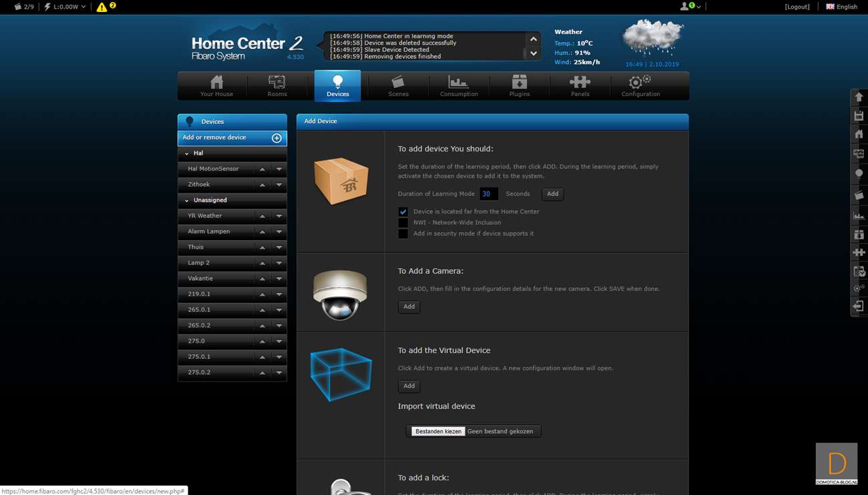This screenshot has height=495, width=868.
Task: Click Add button under To Add a Camera
Action: 409,307
